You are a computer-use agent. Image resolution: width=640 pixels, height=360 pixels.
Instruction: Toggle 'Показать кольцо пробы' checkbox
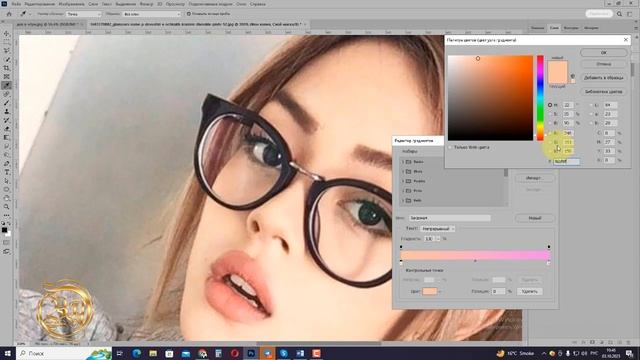point(189,14)
